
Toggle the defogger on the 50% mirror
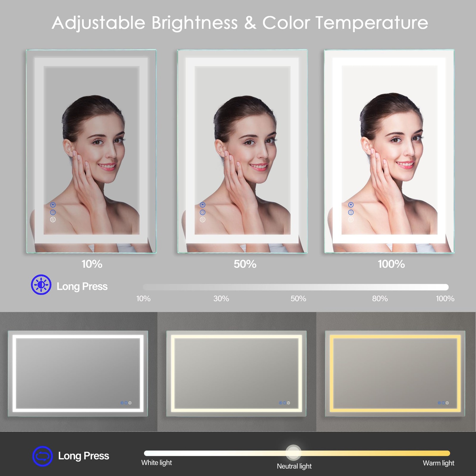(203, 220)
